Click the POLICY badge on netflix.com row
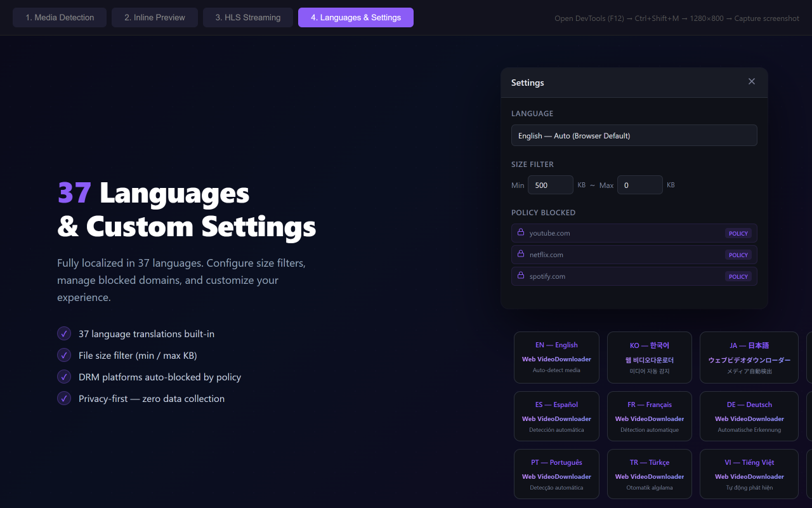The height and width of the screenshot is (508, 812). [x=738, y=255]
